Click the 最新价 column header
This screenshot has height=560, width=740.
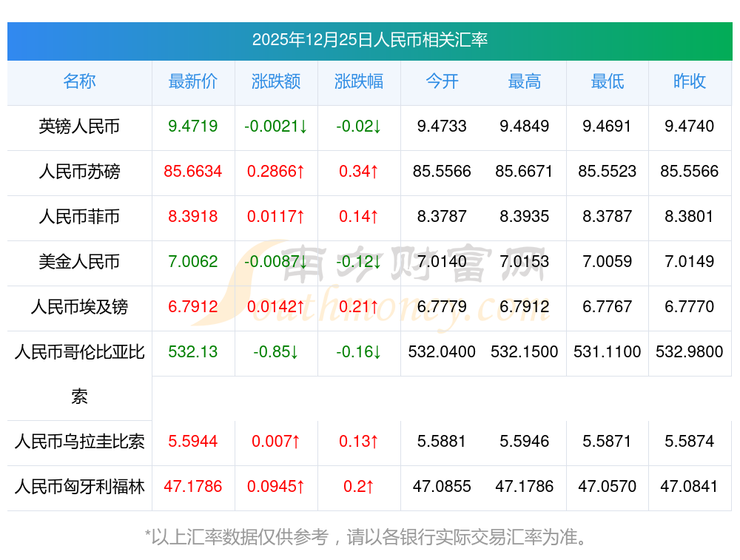coord(193,81)
